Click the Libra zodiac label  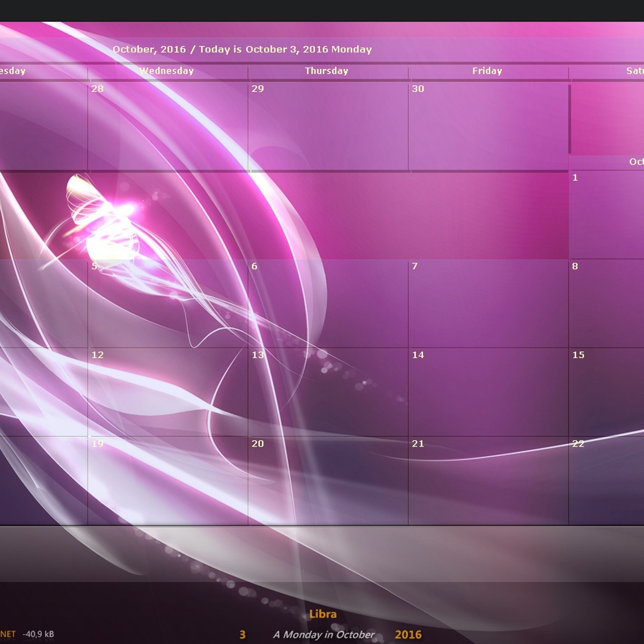pyautogui.click(x=323, y=614)
